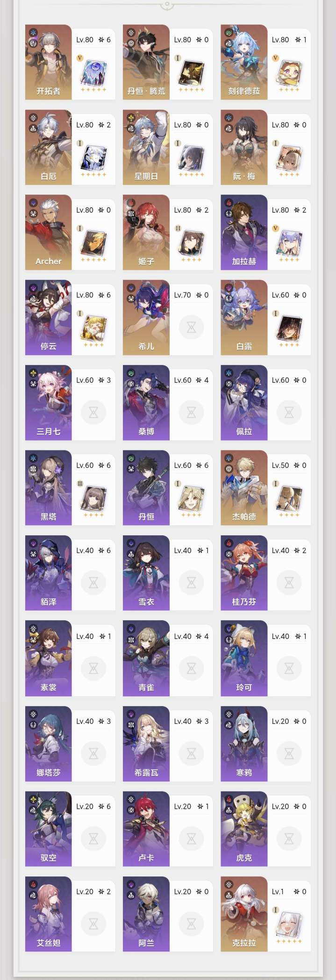Screen dimensions: 336x980
Task: Click the 加拉赫 character portrait
Action: [244, 232]
